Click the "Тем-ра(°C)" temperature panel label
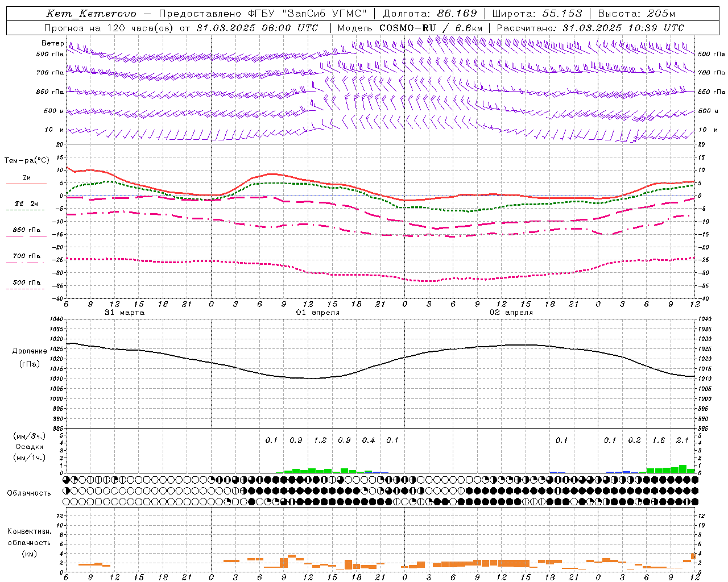The image size is (728, 582). [x=27, y=161]
